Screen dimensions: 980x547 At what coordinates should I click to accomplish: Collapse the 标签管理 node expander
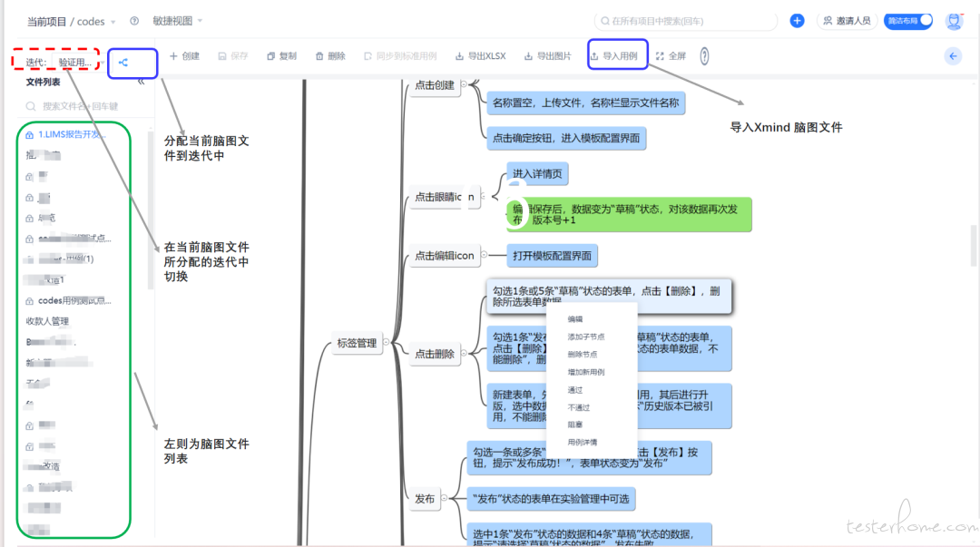point(386,342)
